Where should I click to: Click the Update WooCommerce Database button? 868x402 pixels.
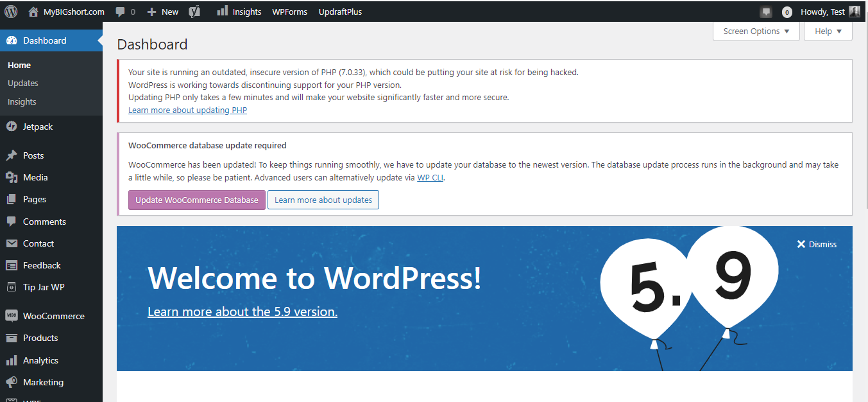[x=196, y=200]
